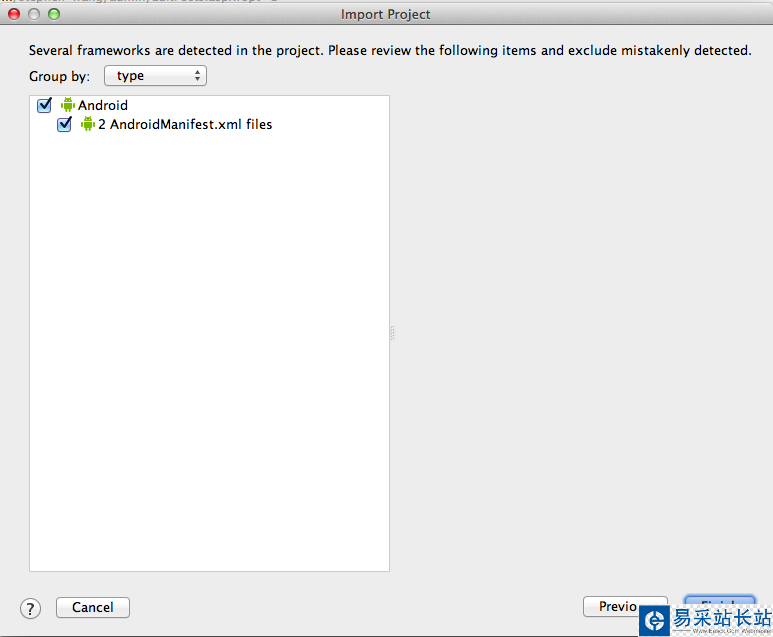Viewport: 773px width, 637px height.
Task: Click empty space in frameworks list
Action: (x=209, y=350)
